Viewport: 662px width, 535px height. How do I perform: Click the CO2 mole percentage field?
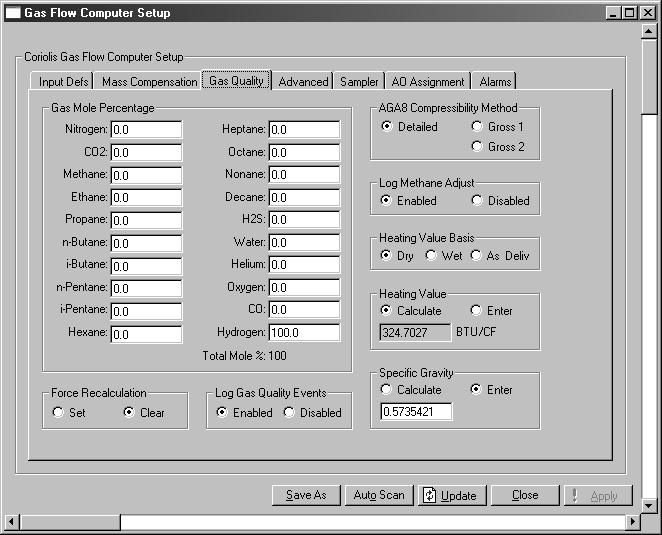coord(146,152)
